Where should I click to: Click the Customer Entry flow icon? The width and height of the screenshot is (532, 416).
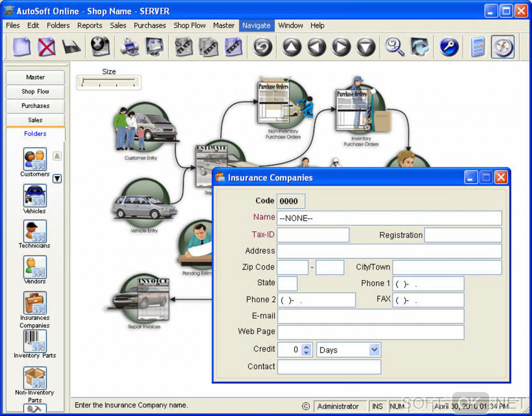click(145, 128)
